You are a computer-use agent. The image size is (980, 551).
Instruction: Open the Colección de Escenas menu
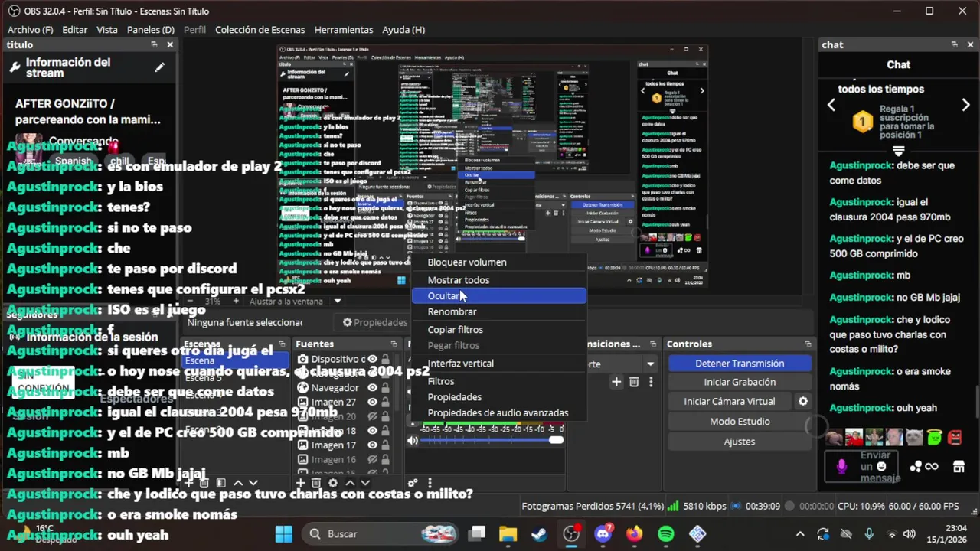click(x=260, y=30)
